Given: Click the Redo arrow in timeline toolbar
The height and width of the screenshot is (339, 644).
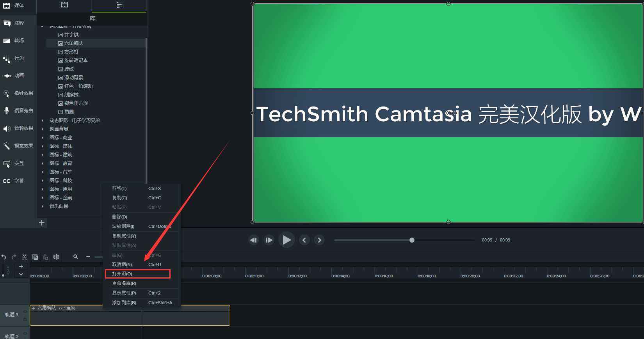Looking at the screenshot, I should [x=14, y=257].
